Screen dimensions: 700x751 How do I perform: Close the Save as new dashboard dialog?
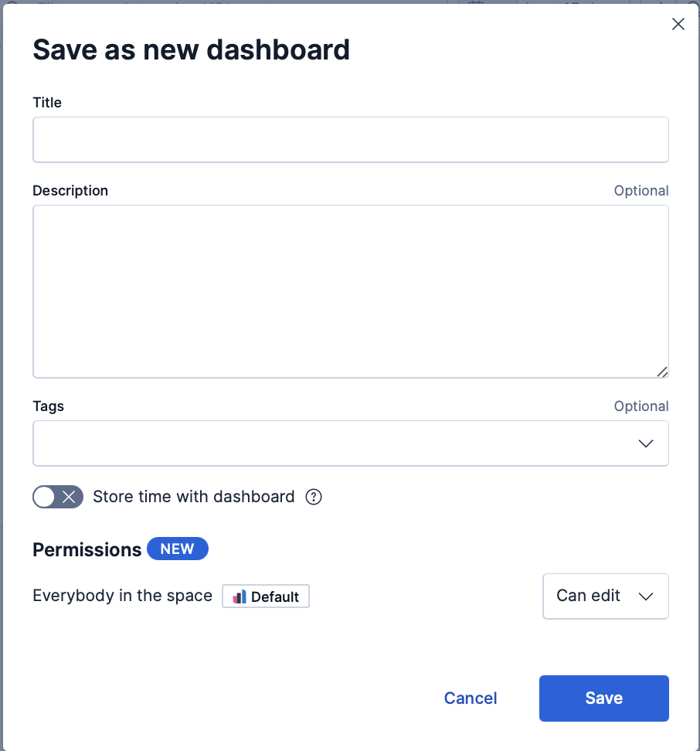tap(678, 24)
